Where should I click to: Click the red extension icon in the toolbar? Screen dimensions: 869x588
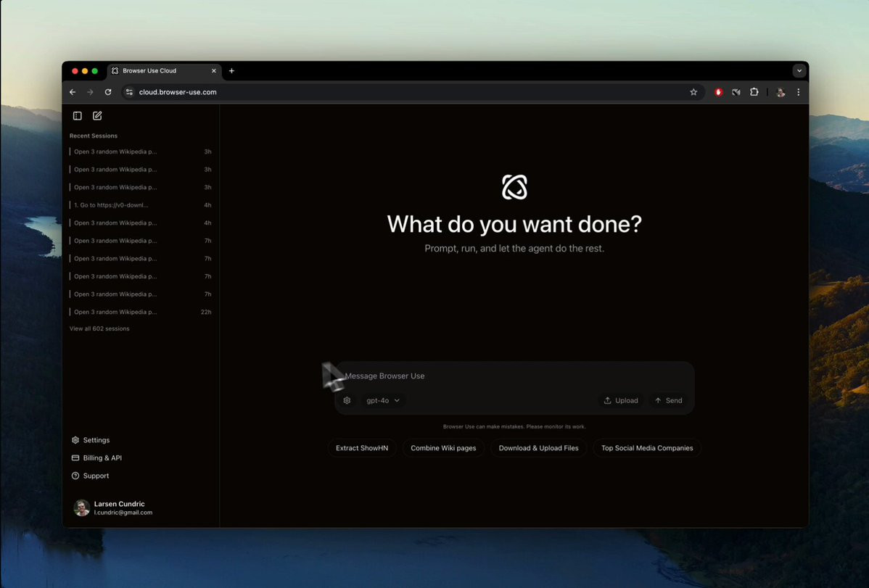pyautogui.click(x=718, y=92)
